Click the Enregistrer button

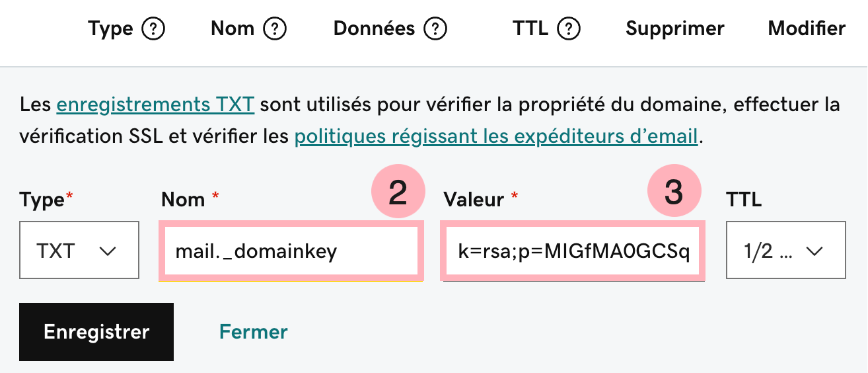pos(96,332)
